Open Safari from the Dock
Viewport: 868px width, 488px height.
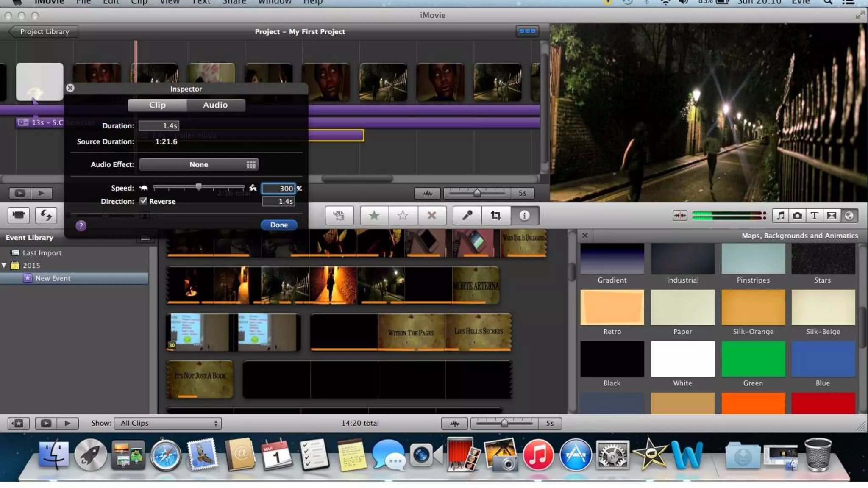(165, 455)
